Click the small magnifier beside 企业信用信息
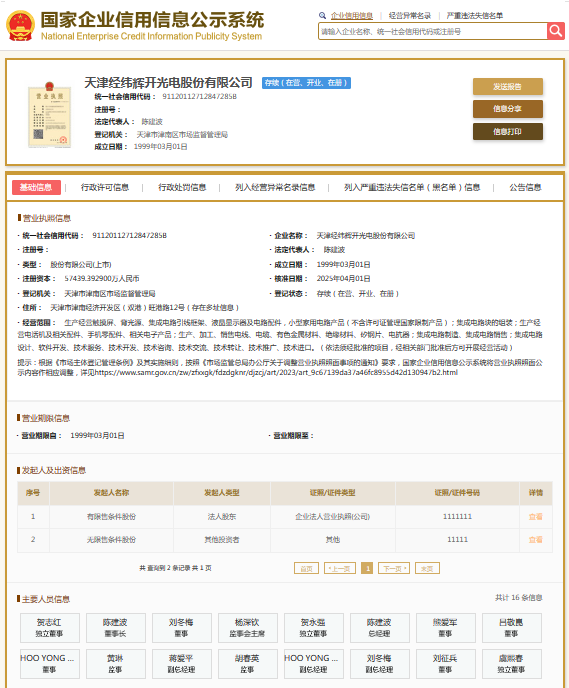Viewport: 569px width, 688px height. tap(322, 16)
